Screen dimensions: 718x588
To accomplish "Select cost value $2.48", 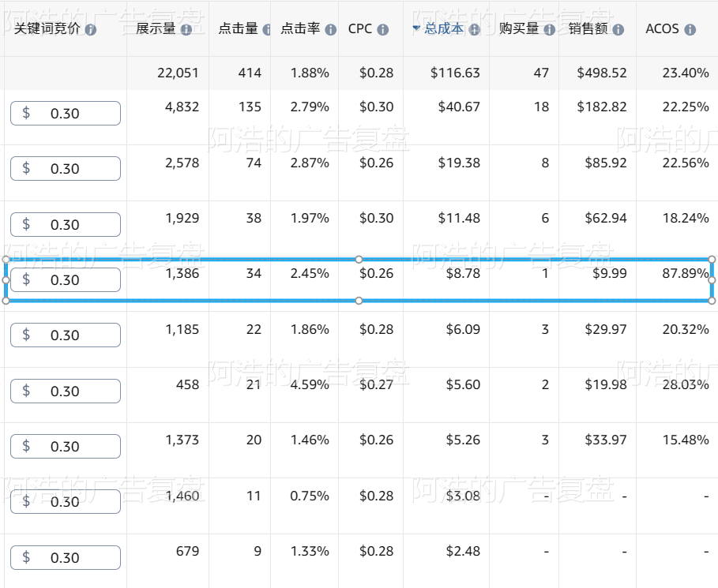I will (463, 551).
